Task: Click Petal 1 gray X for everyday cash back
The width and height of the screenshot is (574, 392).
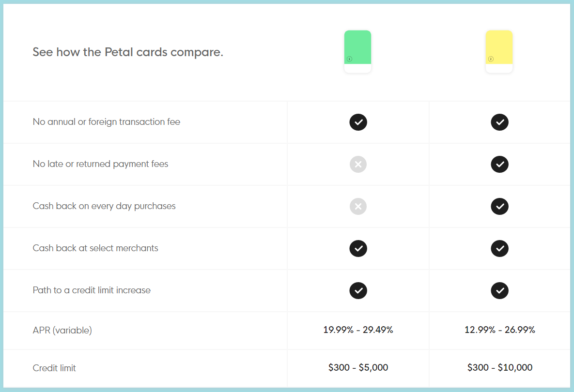Action: (358, 206)
